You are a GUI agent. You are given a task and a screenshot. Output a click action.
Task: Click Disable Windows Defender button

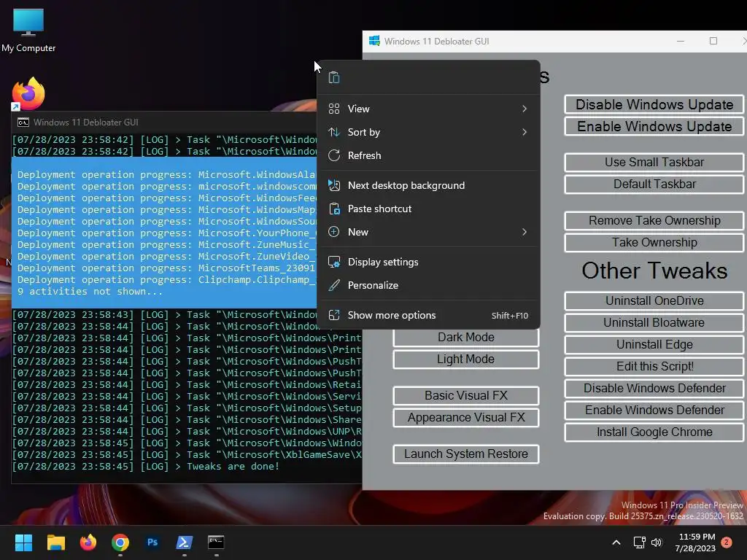coord(654,389)
